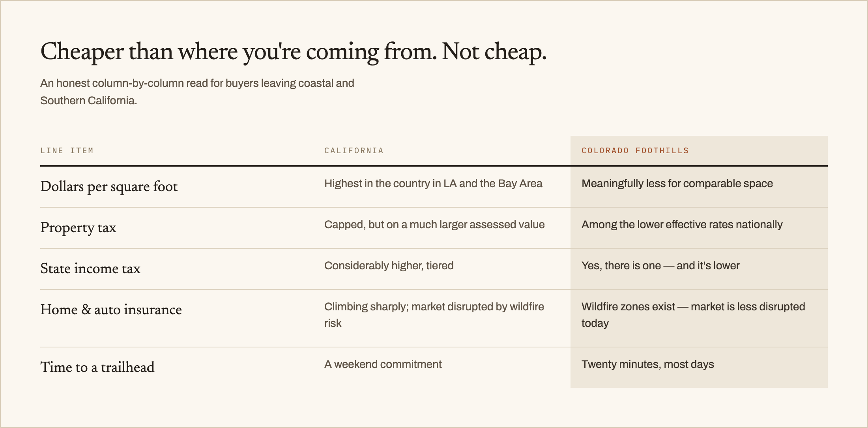Select the subtitle about buyers leaving coastal California
The width and height of the screenshot is (868, 428).
click(x=197, y=92)
